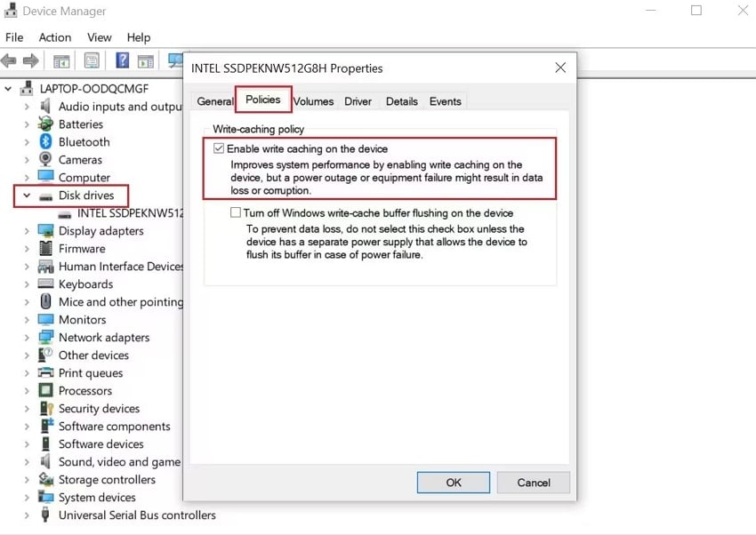This screenshot has width=756, height=535.
Task: Click the Show/Hide console tree icon
Action: [x=60, y=60]
